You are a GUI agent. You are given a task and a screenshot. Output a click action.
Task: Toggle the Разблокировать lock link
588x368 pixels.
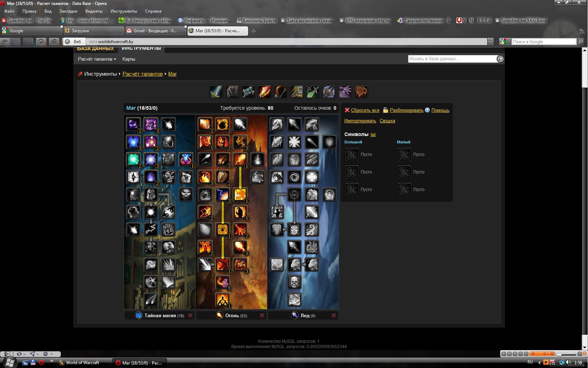(x=406, y=110)
